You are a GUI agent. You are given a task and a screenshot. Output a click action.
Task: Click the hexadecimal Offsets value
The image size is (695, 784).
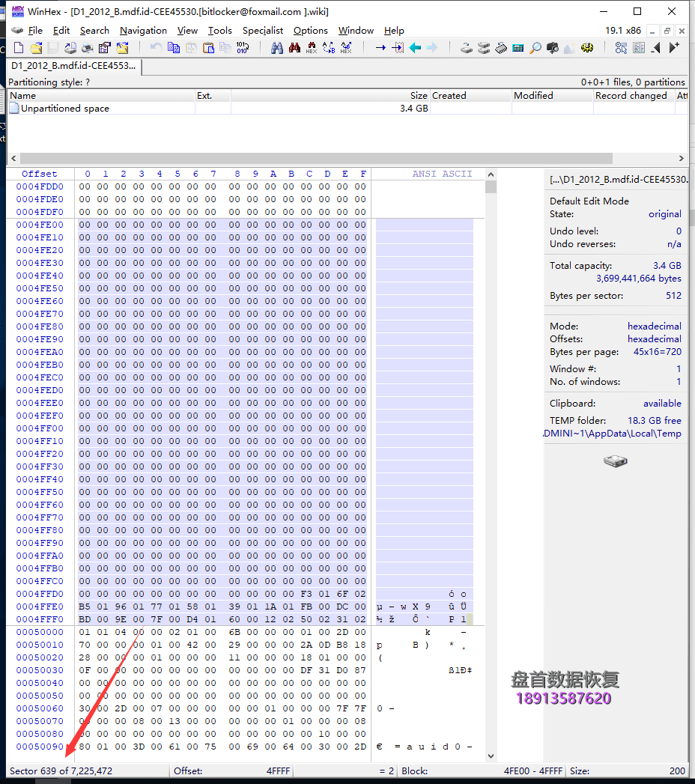pyautogui.click(x=654, y=339)
